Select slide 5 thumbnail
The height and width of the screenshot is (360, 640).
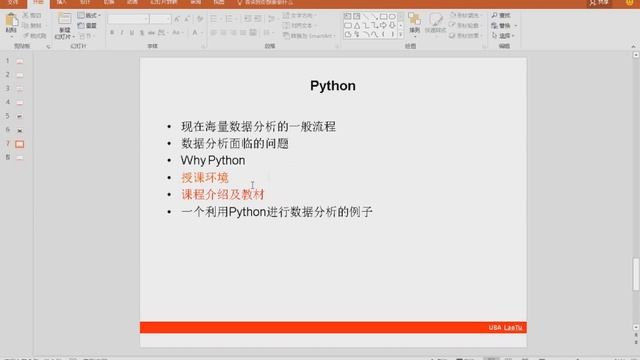click(19, 116)
